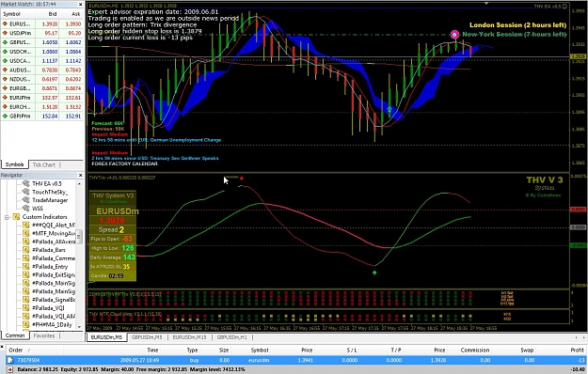
Task: Click the #PH#MA_1Daily indicator icon
Action: 26,324
